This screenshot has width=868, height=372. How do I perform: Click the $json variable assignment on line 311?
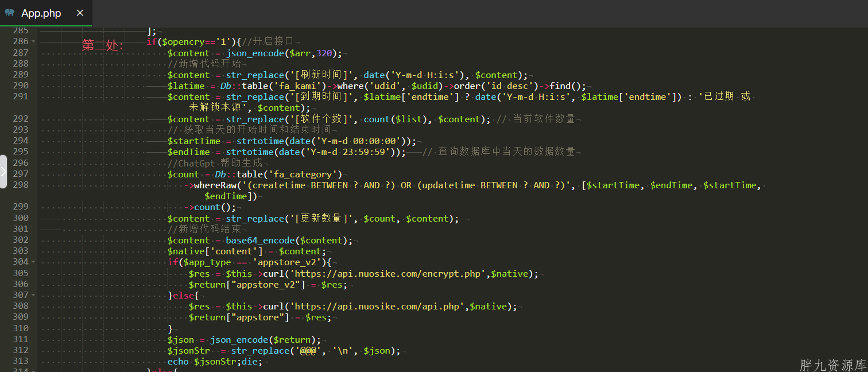[180, 340]
